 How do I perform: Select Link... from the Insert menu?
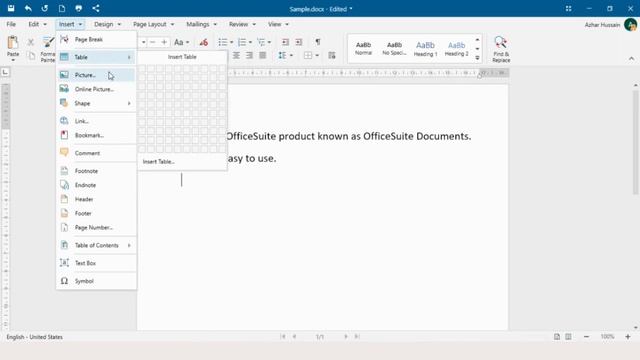tap(96, 121)
